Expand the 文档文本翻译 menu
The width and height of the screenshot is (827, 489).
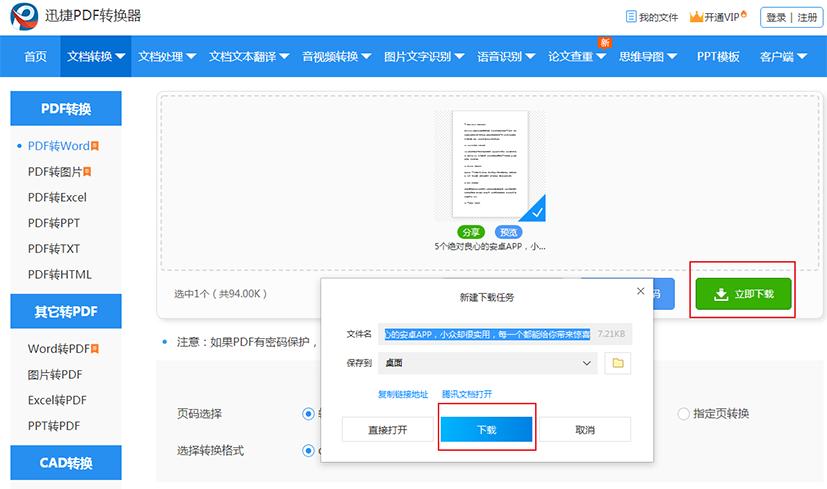[x=248, y=56]
